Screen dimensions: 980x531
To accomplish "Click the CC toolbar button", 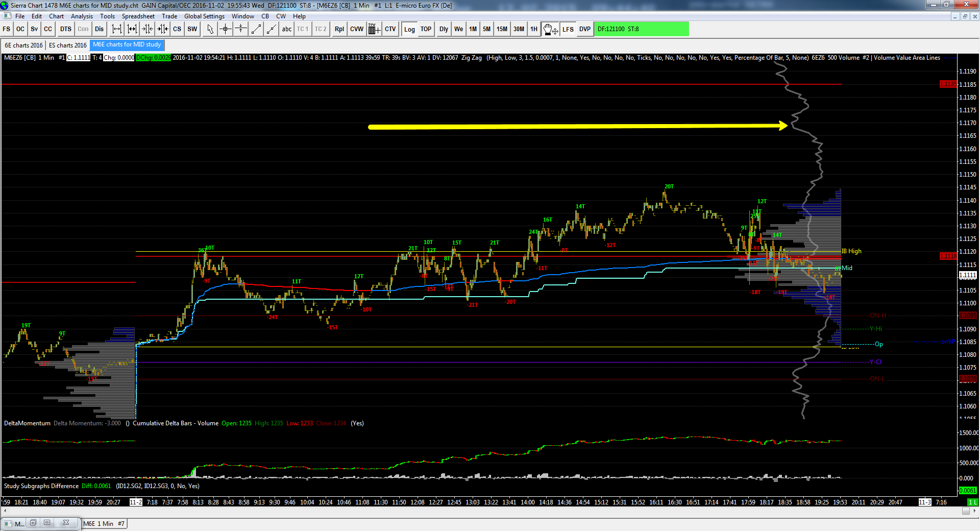I will click(48, 29).
